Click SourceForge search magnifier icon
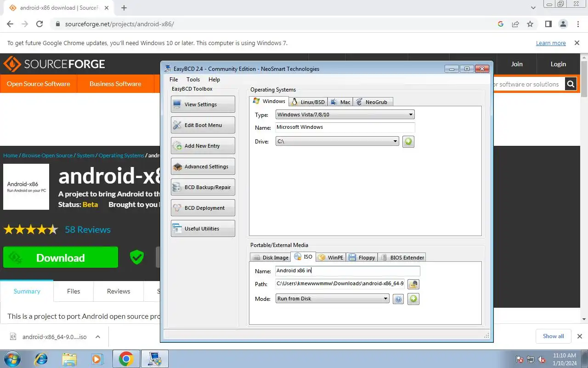Screen dimensions: 588x368 tap(571, 84)
